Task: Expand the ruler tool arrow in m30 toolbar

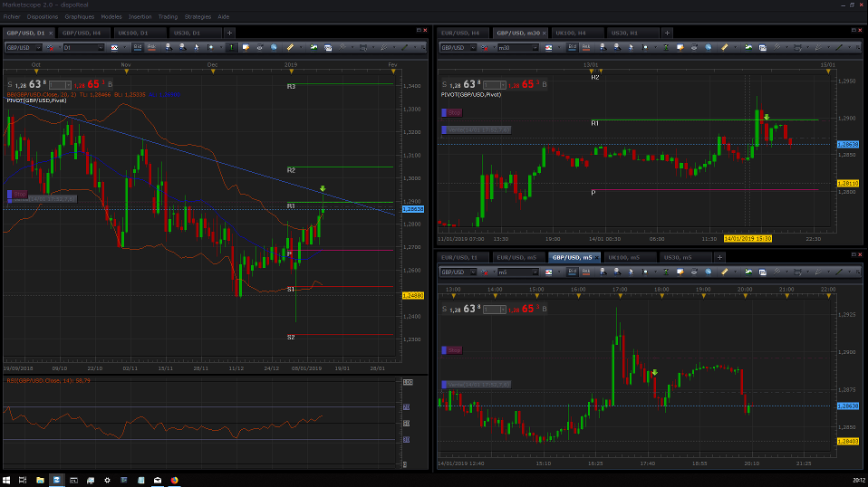Action: pyautogui.click(x=737, y=48)
